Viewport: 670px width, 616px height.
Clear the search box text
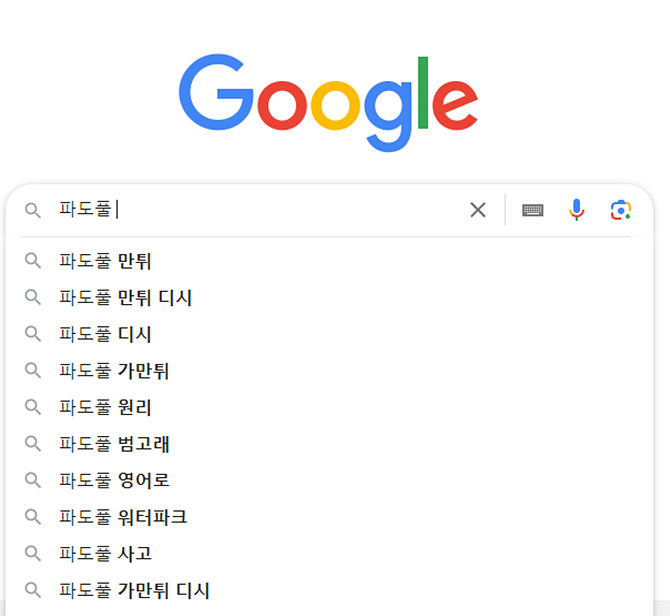(478, 210)
